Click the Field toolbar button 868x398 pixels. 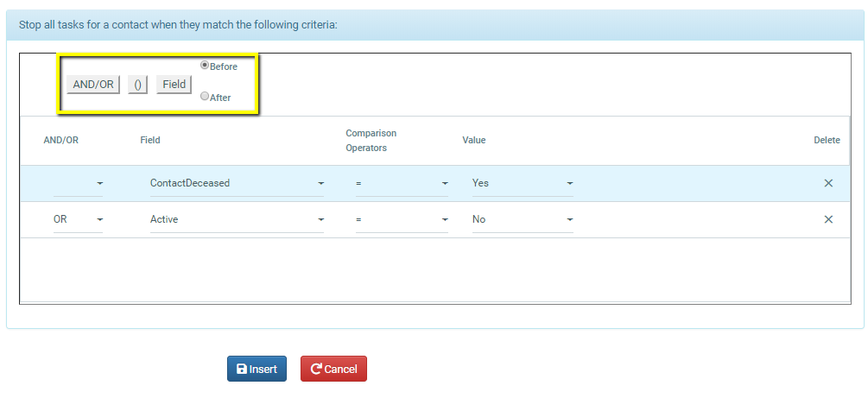tap(174, 85)
